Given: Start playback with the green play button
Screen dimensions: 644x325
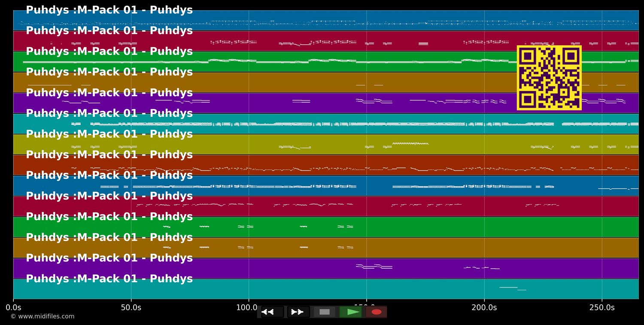Looking at the screenshot, I should tap(351, 312).
